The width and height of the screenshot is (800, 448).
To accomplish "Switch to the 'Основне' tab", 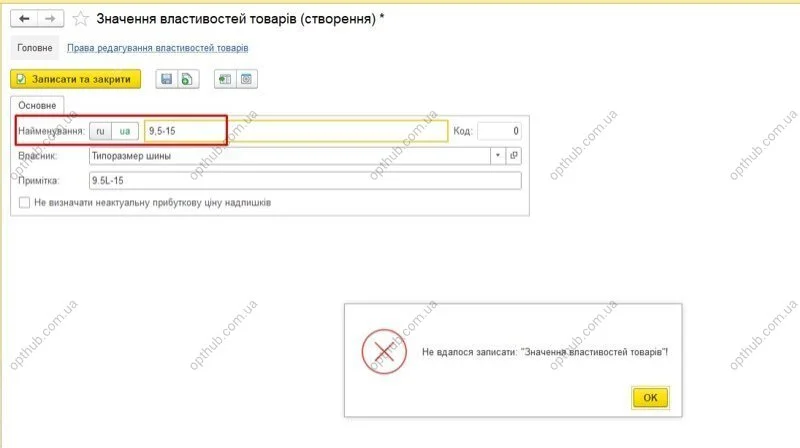I will 37,106.
